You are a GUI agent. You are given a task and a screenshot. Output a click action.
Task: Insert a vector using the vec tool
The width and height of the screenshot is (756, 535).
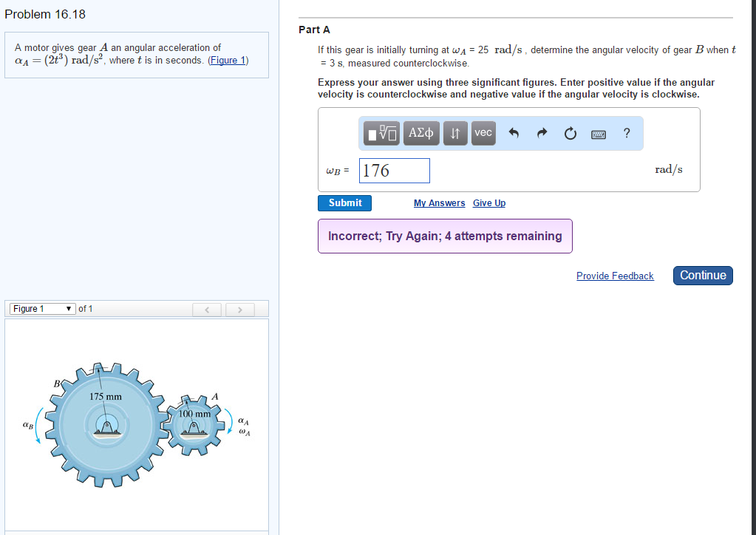(483, 133)
